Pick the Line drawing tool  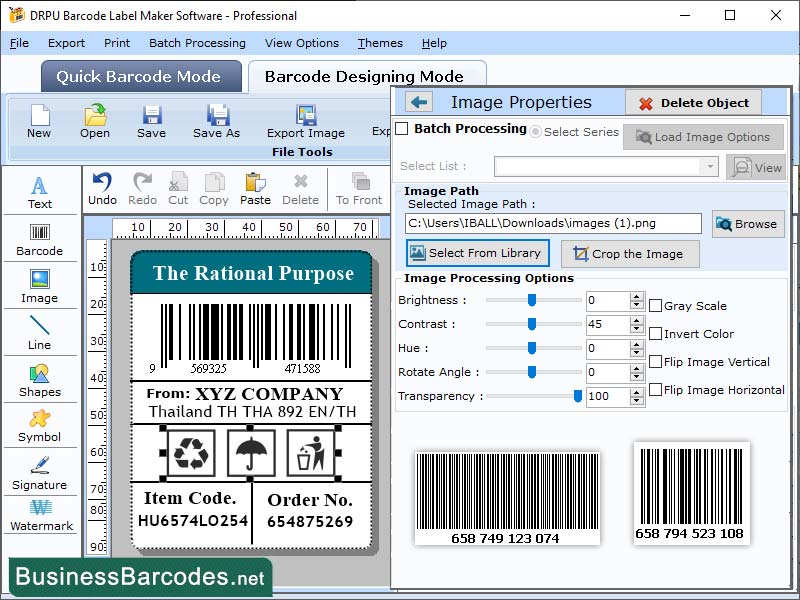tap(40, 334)
